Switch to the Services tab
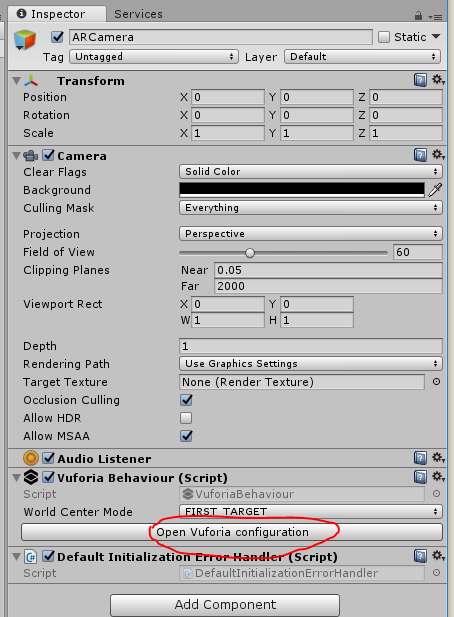This screenshot has height=617, width=454. click(138, 14)
